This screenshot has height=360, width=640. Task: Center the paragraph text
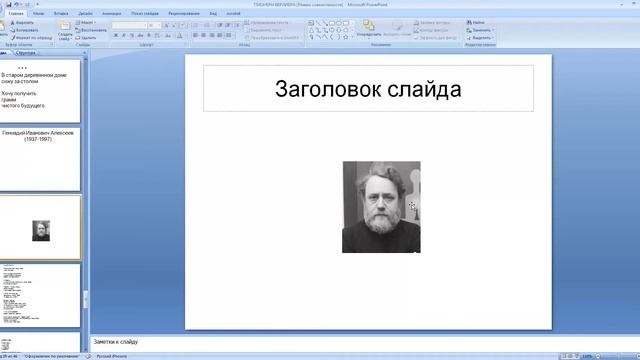click(x=203, y=36)
